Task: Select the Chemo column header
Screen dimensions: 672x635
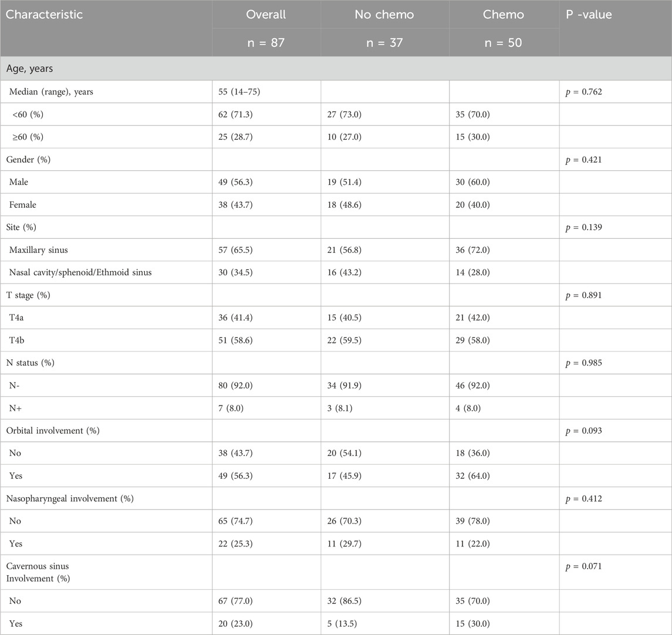Action: (x=504, y=15)
